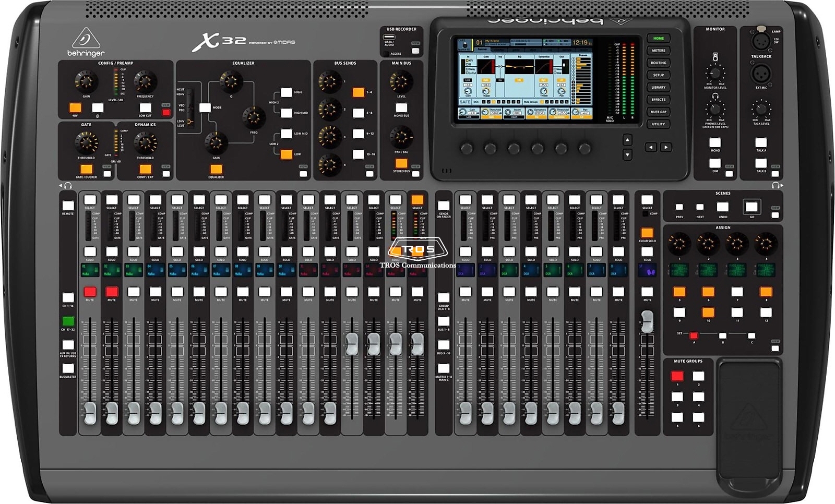Click the scene Prev button
Screen dimensions: 835x504
[679, 207]
